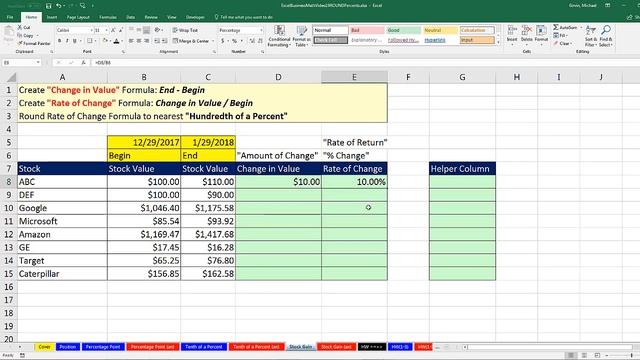Image resolution: width=640 pixels, height=360 pixels.
Task: Click the Cut scissors icon
Action: tap(20, 27)
